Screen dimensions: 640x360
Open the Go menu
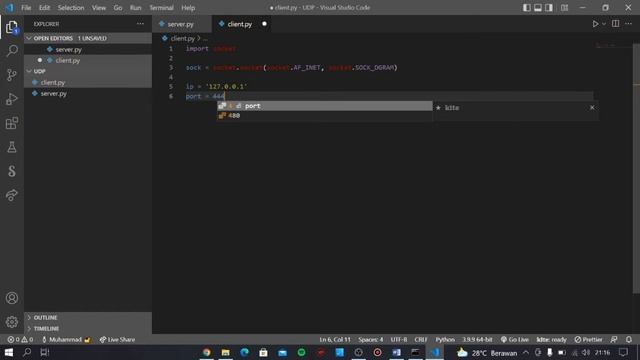click(x=118, y=8)
